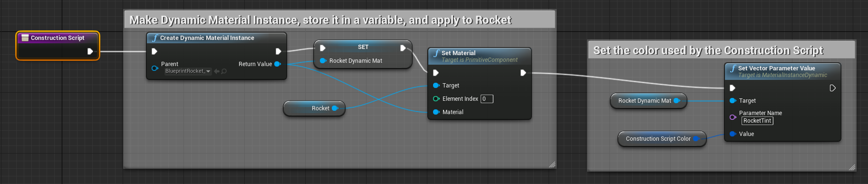Click the RocketTint parameter name field
The height and width of the screenshot is (184, 868).
point(757,121)
